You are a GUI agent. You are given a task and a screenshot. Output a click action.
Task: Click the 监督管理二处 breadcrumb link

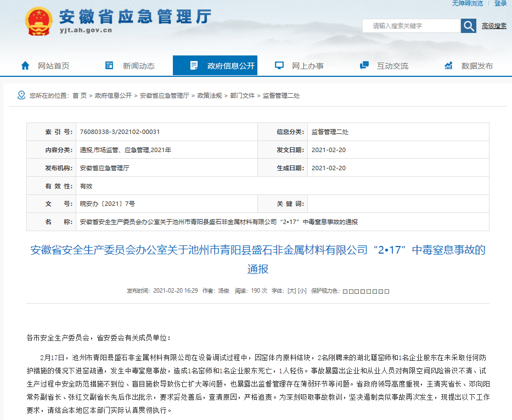point(281,96)
